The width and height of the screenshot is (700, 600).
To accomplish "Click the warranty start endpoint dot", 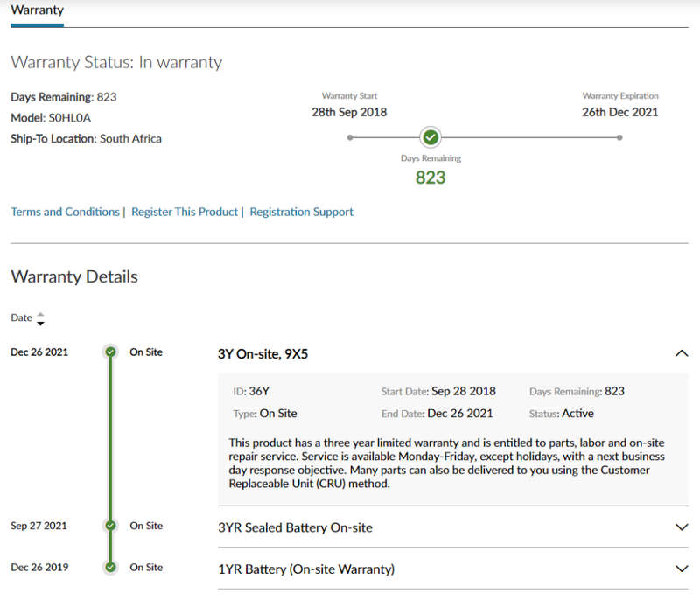I will (x=350, y=137).
